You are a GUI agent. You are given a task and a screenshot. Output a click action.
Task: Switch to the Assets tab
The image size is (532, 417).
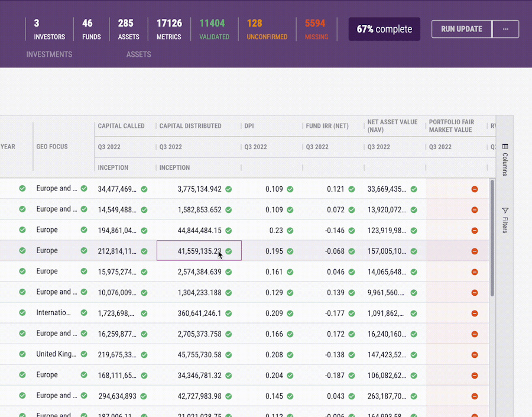139,54
